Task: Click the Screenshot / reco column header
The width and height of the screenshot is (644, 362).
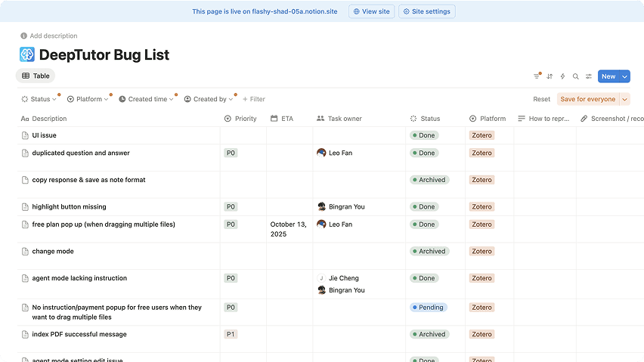Action: (612, 119)
